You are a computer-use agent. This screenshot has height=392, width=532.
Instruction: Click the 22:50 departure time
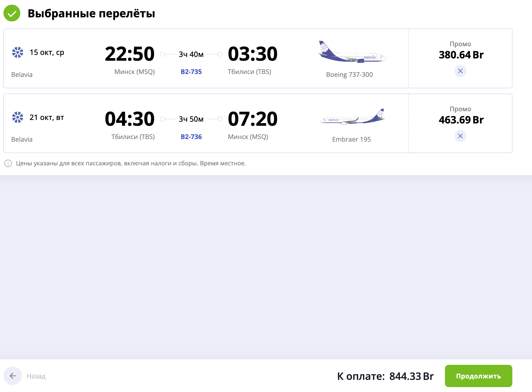coord(130,54)
